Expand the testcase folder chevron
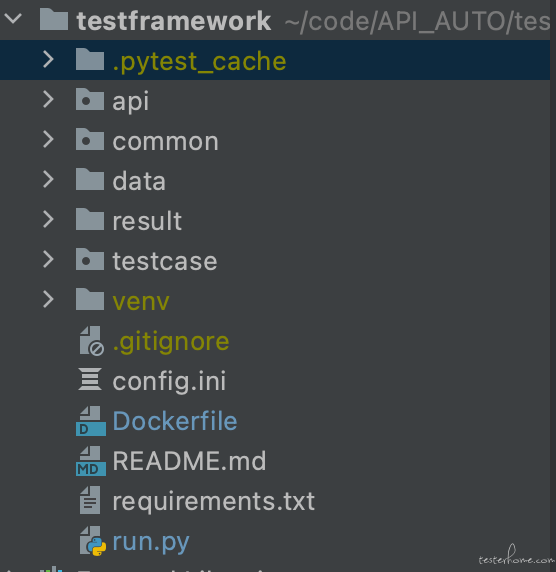The height and width of the screenshot is (572, 556). (48, 259)
